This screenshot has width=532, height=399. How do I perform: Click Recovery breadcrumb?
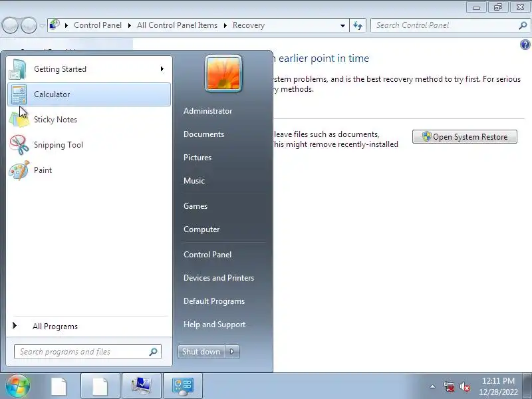coord(248,25)
